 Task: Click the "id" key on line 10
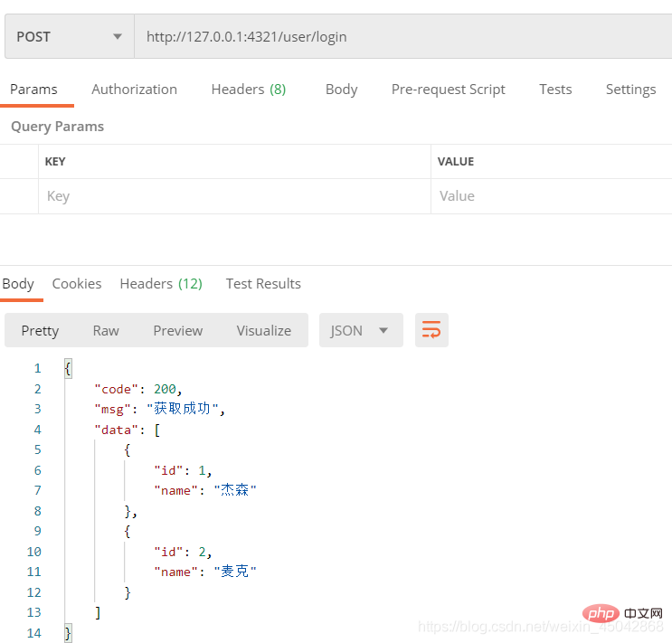(169, 553)
